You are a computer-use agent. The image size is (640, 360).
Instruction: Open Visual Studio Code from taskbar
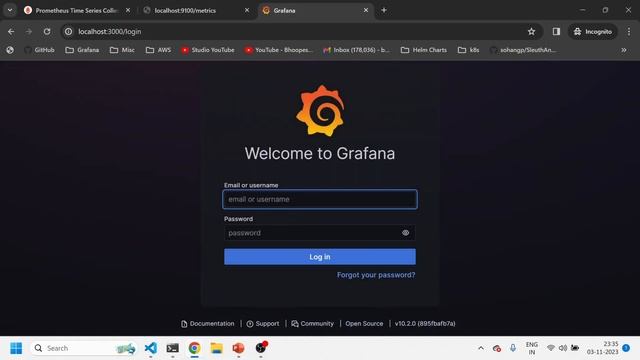tap(151, 348)
